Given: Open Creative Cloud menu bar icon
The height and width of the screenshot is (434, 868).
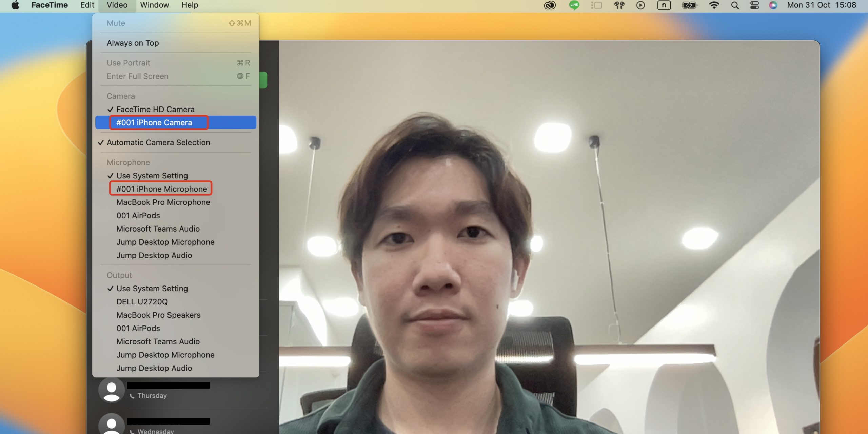Looking at the screenshot, I should tap(550, 5).
